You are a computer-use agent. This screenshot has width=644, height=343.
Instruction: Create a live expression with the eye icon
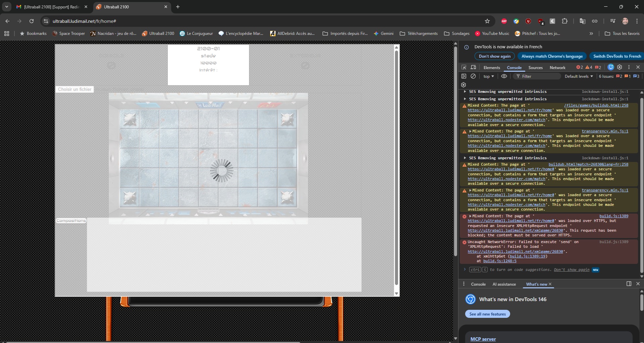[x=504, y=76]
